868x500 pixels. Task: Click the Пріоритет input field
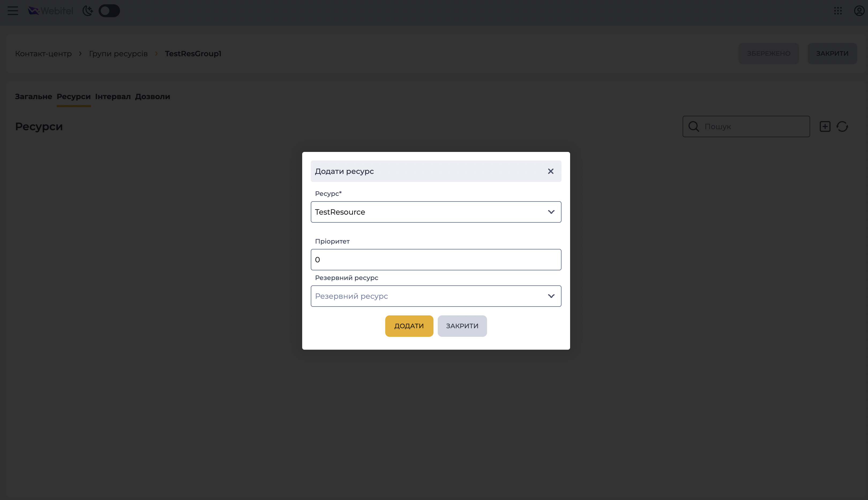(436, 260)
